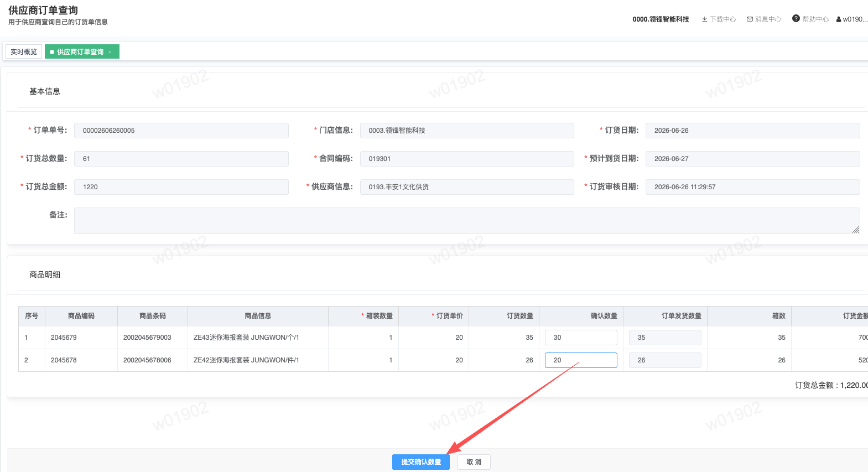Open the 下载中心 download icon

tap(704, 19)
